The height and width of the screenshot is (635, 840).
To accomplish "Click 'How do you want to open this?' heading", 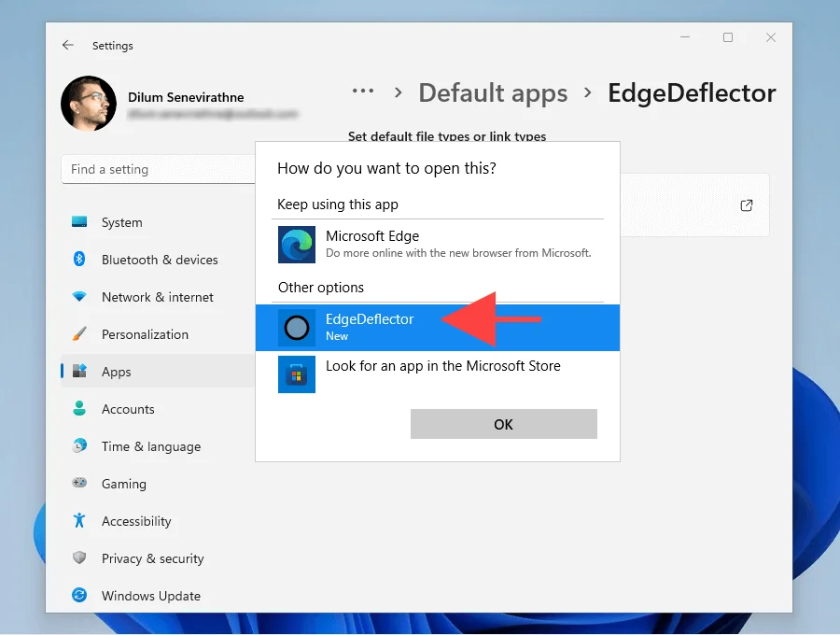I will point(386,168).
